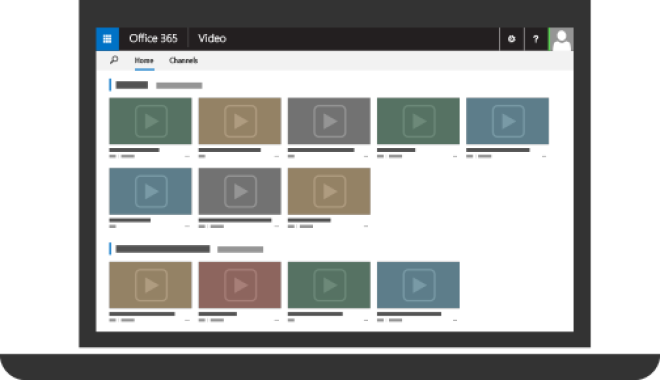Screen dimensions: 660x380
Task: Open the blue video thumbnail in top row
Action: 508,121
